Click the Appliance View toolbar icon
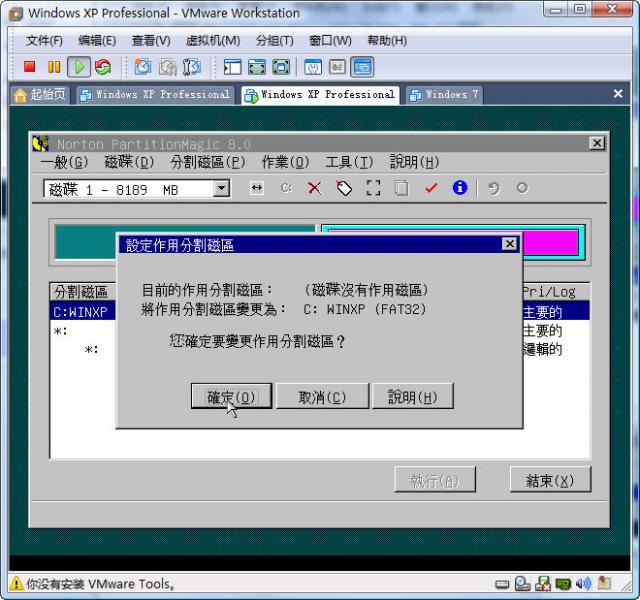 point(337,67)
